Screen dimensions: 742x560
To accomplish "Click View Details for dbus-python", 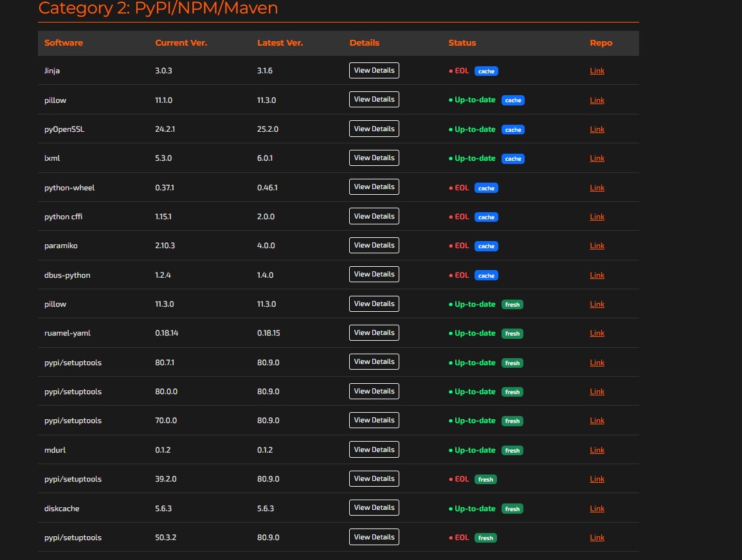I will (x=374, y=275).
